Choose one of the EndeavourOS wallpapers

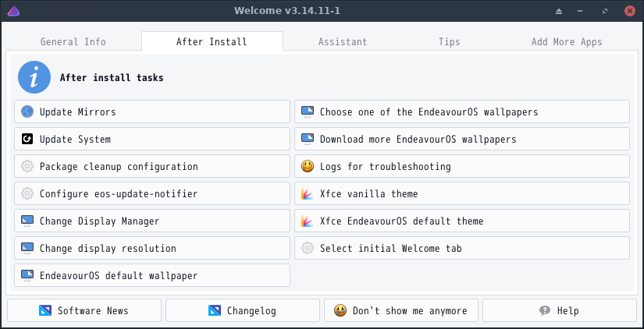point(462,111)
